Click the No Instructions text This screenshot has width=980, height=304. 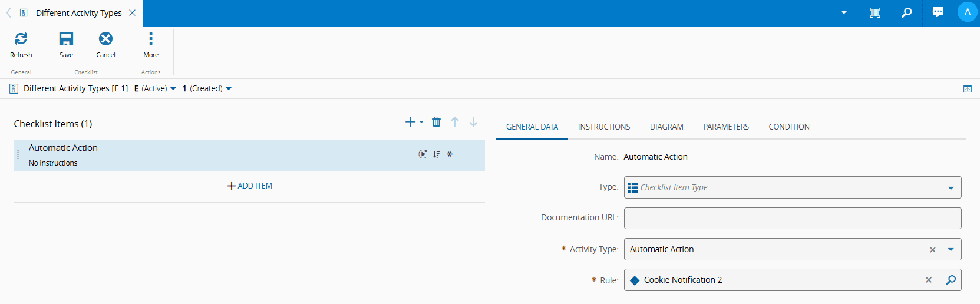[x=53, y=163]
